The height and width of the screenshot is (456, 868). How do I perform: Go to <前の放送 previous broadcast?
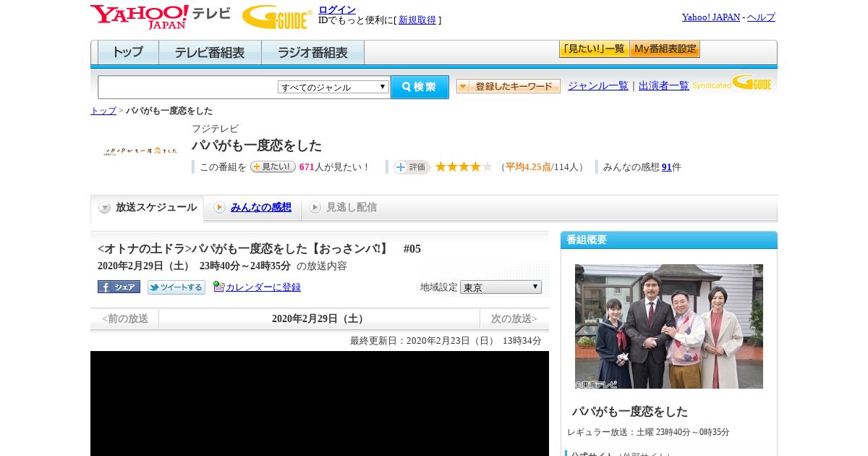125,318
